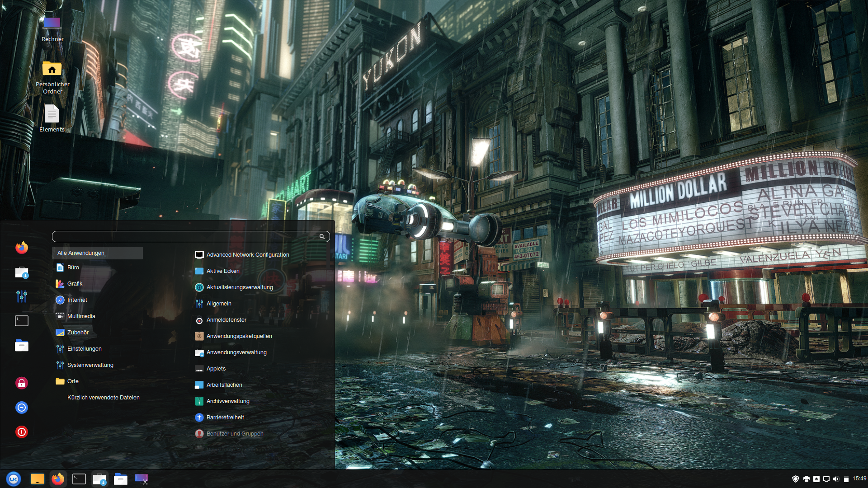This screenshot has height=488, width=868.
Task: Show Kürzlich verwendete Dateien list
Action: [x=103, y=398]
